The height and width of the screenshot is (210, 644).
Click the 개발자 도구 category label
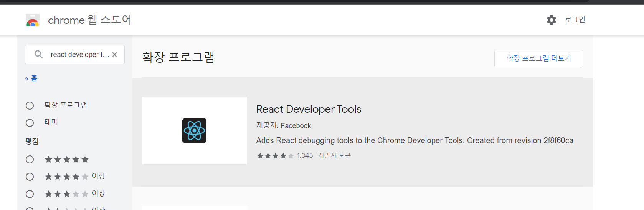334,156
